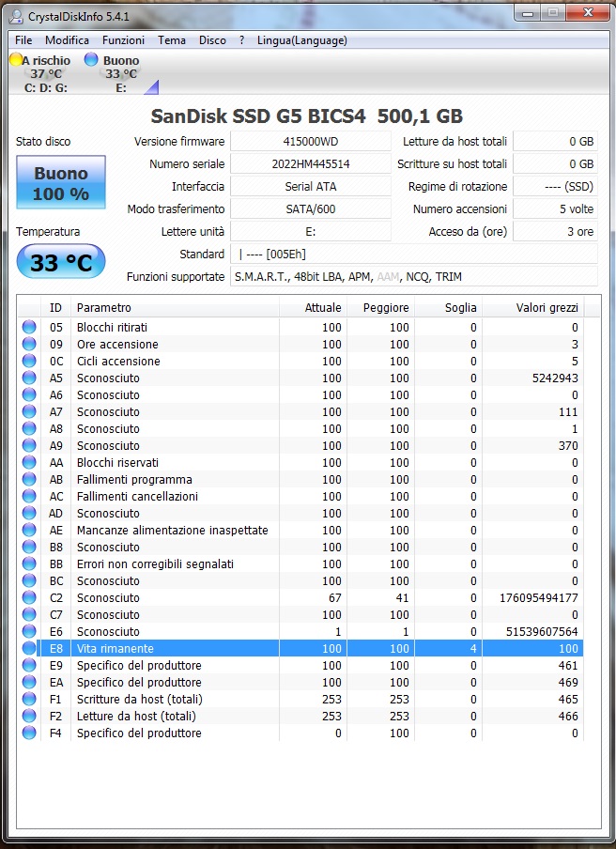616x849 pixels.
Task: Click the Valori grezzi column header
Action: click(x=533, y=307)
